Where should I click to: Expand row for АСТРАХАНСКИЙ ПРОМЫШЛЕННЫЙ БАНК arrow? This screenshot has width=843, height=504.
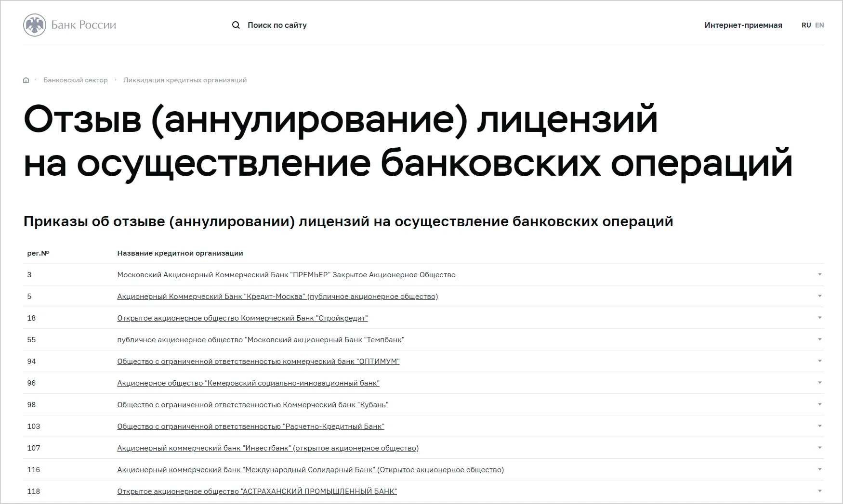[820, 491]
